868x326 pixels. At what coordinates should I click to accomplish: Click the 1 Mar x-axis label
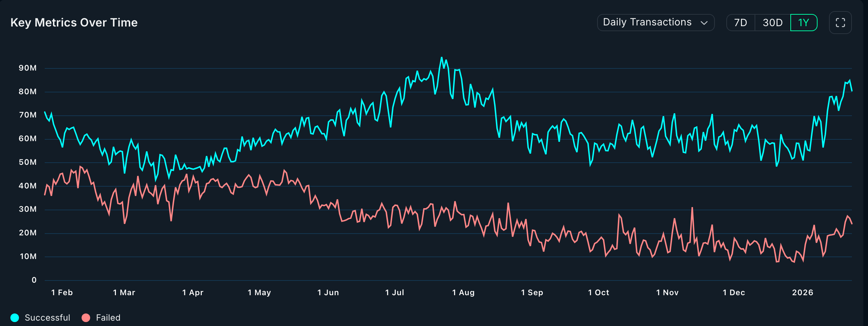[124, 293]
